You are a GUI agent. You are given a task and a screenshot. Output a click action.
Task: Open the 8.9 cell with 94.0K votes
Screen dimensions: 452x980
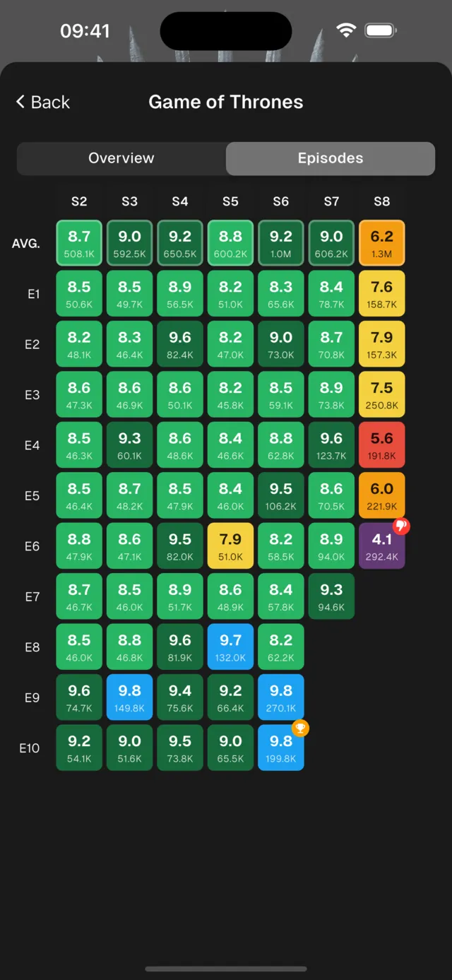[x=331, y=546]
